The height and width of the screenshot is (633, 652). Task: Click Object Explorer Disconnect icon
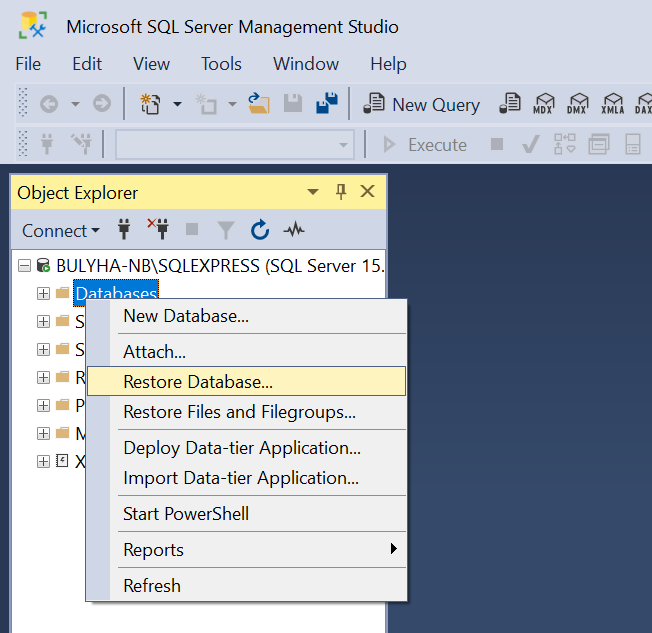point(158,229)
